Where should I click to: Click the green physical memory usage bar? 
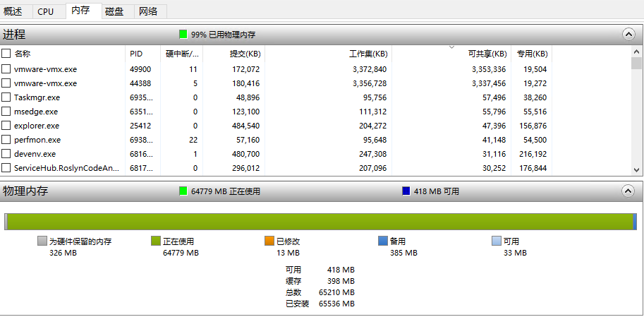(317, 222)
